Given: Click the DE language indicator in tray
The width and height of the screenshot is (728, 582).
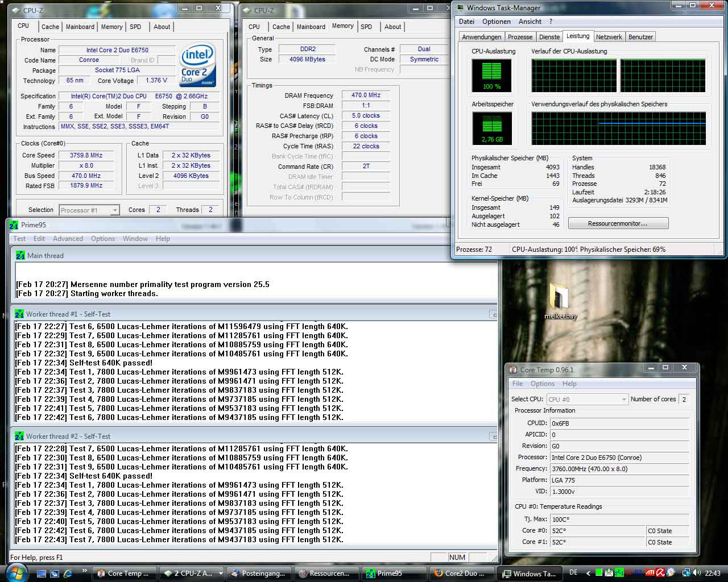Looking at the screenshot, I should point(573,573).
